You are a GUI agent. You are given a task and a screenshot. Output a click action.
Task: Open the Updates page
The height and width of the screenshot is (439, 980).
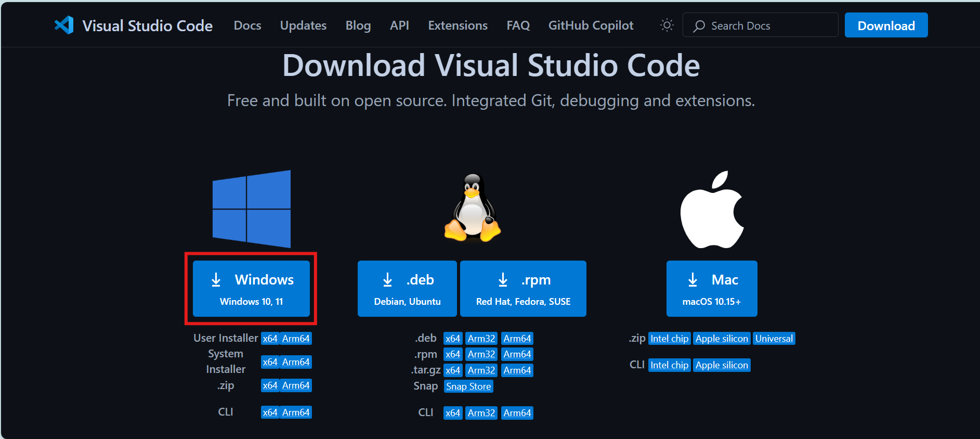pos(303,25)
